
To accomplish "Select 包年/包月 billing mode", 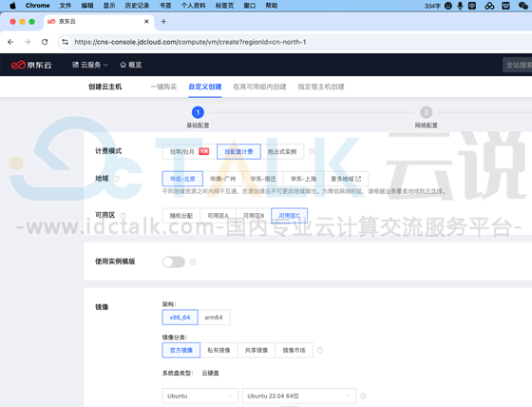I will pyautogui.click(x=189, y=151).
